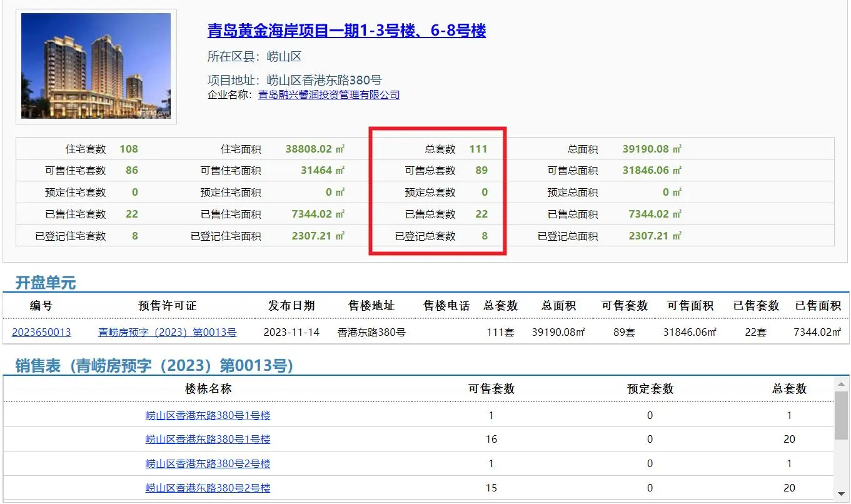The width and height of the screenshot is (851, 504).
Task: Click the 已登记住宅面积 label
Action: tap(226, 236)
